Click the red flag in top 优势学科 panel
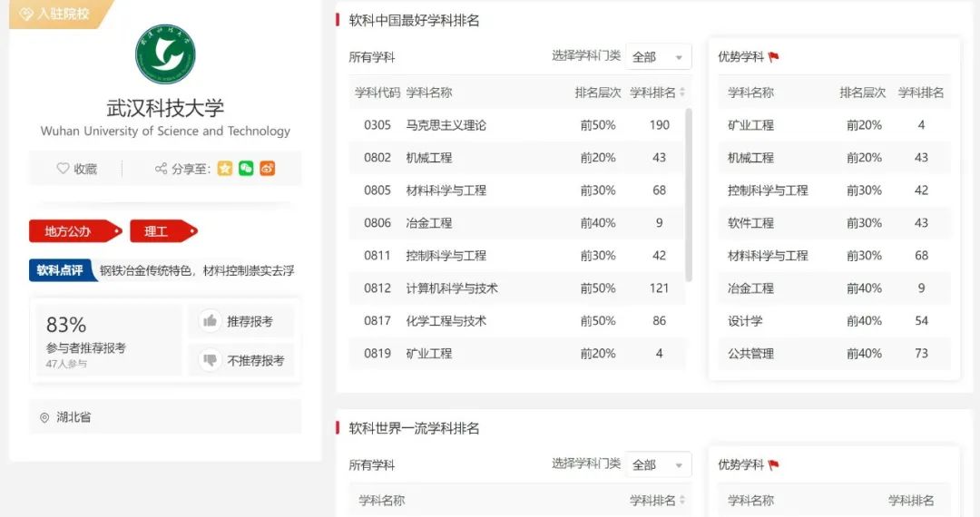The image size is (980, 517). pyautogui.click(x=774, y=57)
